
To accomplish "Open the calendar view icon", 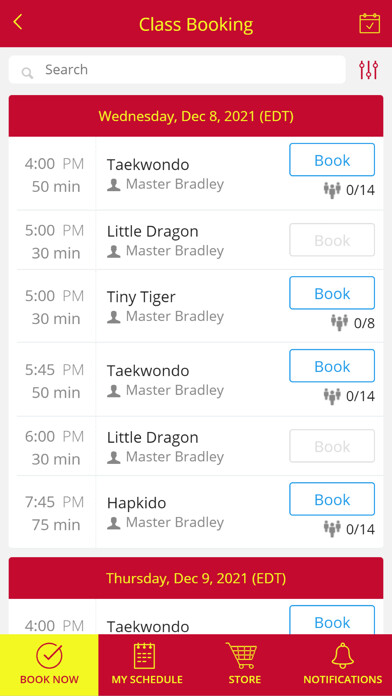I will pyautogui.click(x=369, y=24).
